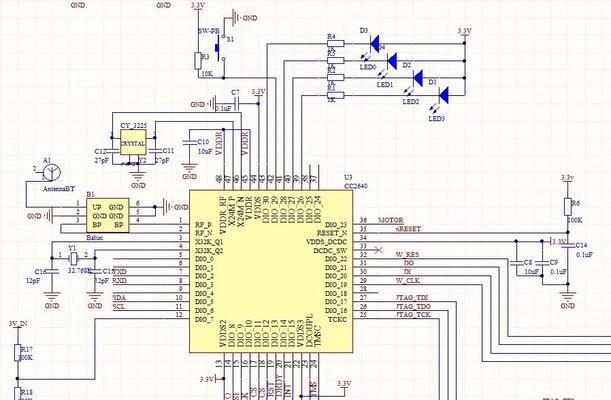The width and height of the screenshot is (611, 400).
Task: Click the AntennaBT label
Action: pyautogui.click(x=58, y=189)
